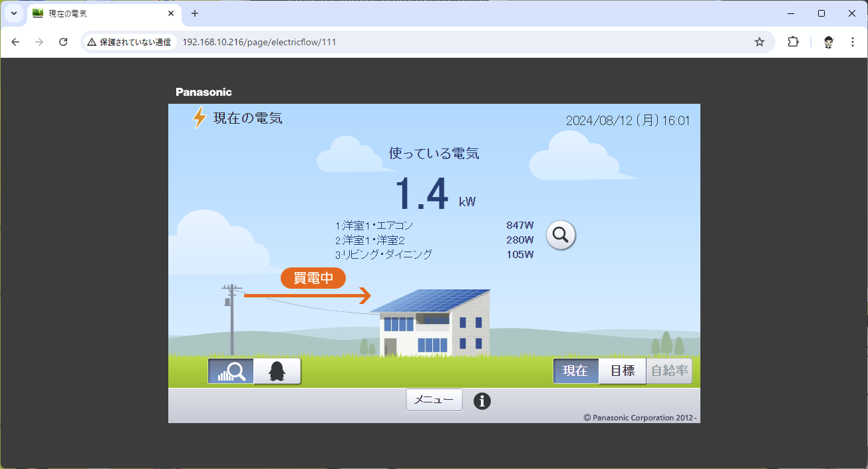Click the Chrome profile avatar
The image size is (868, 469).
coord(828,42)
